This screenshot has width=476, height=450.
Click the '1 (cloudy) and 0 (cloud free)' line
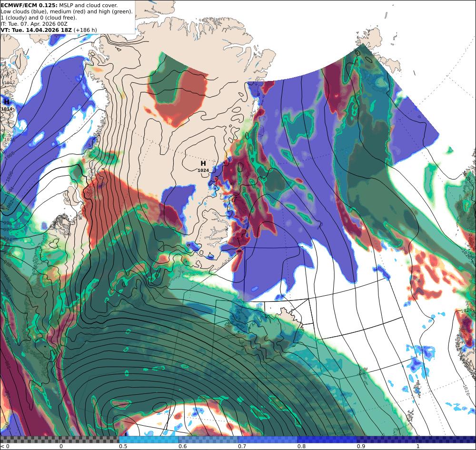39,18
